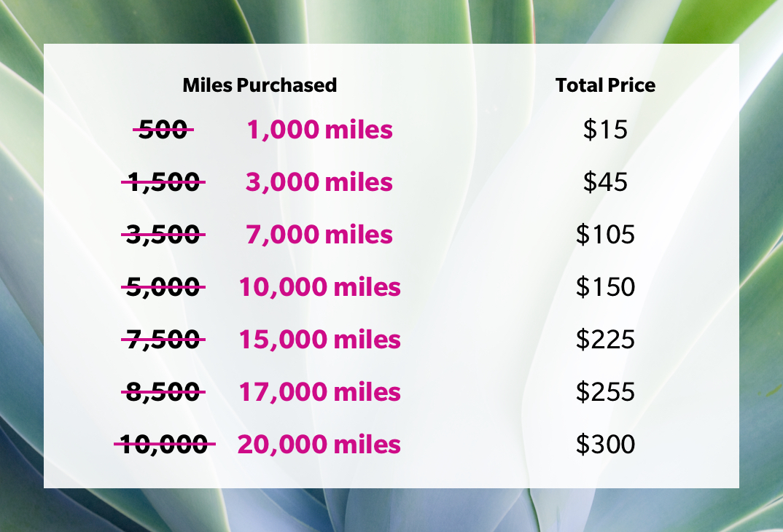Select the 17,000 miles offer text
Image resolution: width=783 pixels, height=532 pixels.
(x=319, y=392)
